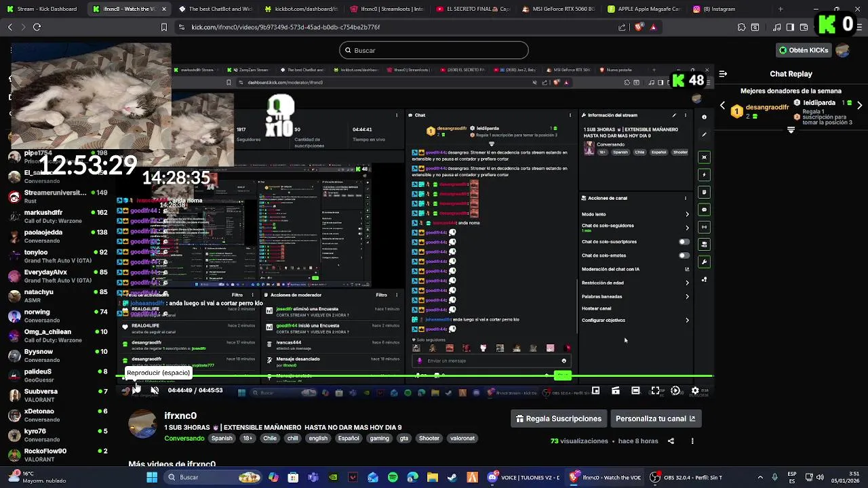Viewport: 868px width, 488px height.
Task: Open the Conversando category link
Action: coord(184,439)
